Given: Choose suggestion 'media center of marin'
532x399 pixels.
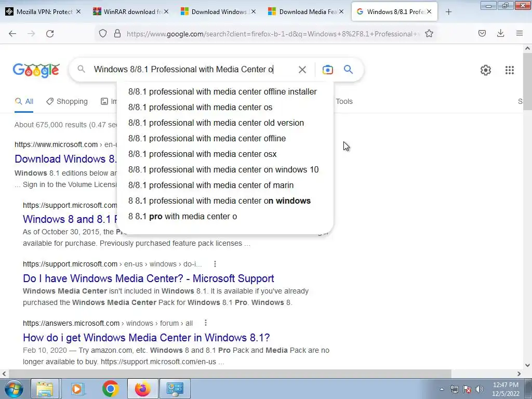Looking at the screenshot, I should point(225,185).
